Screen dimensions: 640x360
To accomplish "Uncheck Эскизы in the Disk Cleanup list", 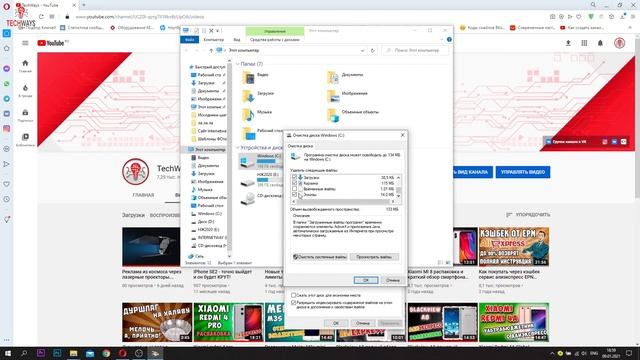I will [x=294, y=195].
